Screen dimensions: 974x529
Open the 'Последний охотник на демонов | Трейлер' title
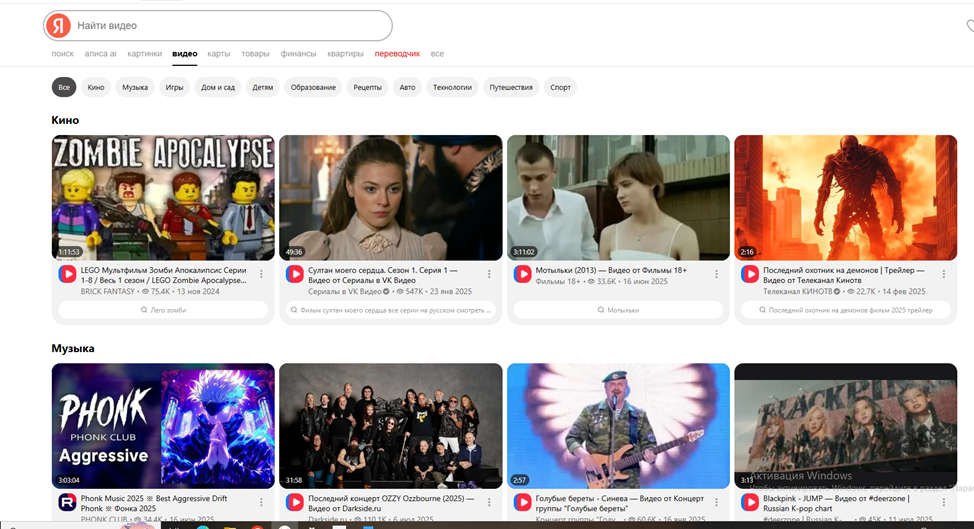(x=844, y=275)
